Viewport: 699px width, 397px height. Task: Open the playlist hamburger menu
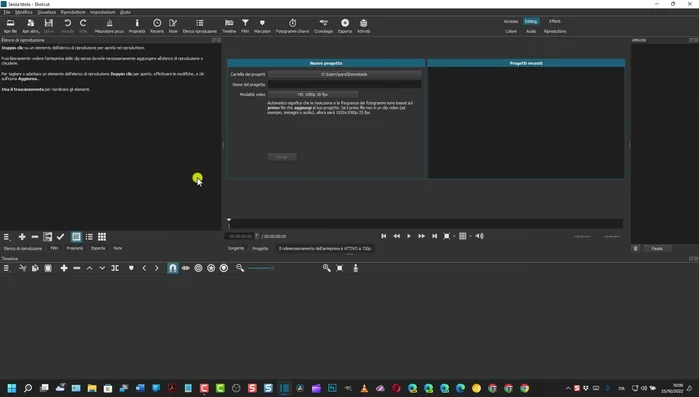tap(6, 237)
